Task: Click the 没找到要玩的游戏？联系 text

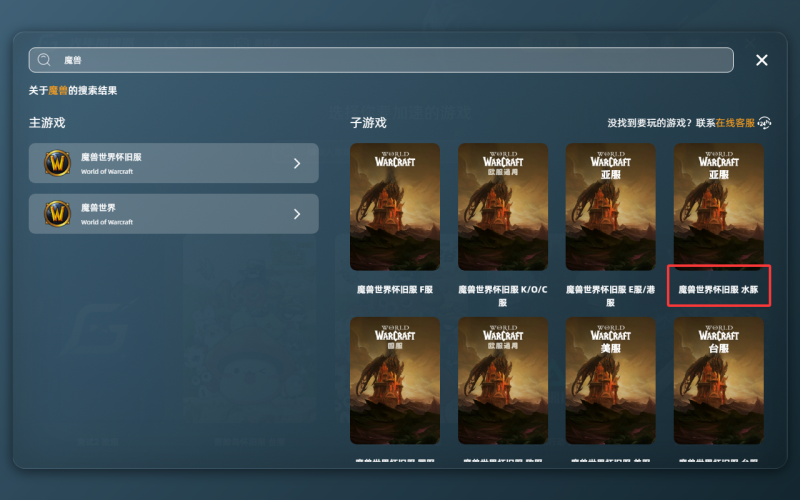Action: pos(661,123)
